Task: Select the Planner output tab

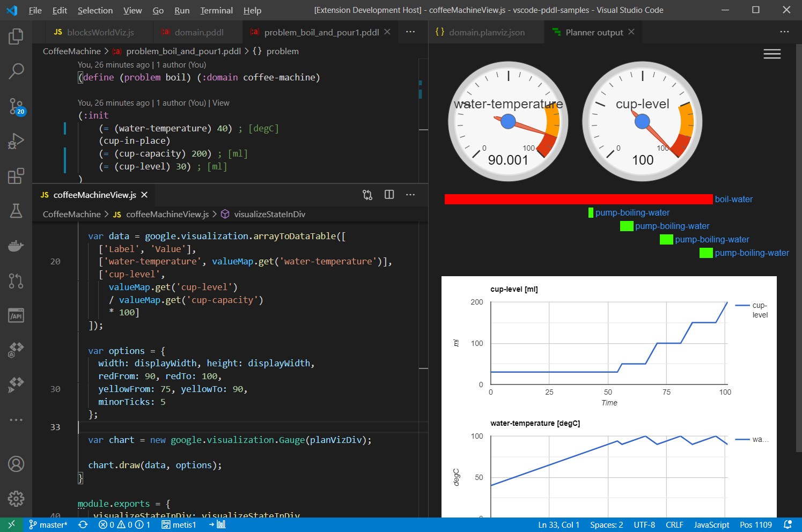Action: click(x=593, y=32)
